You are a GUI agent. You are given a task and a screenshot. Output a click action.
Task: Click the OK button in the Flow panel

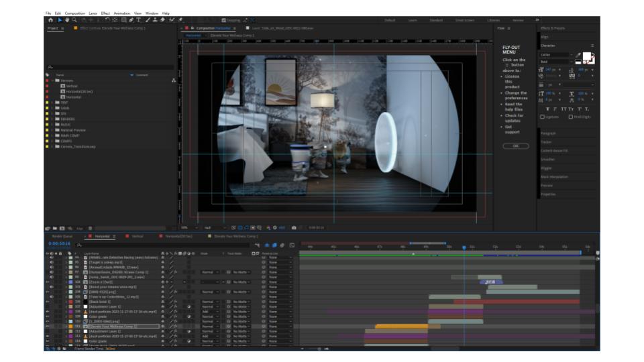[x=515, y=145]
